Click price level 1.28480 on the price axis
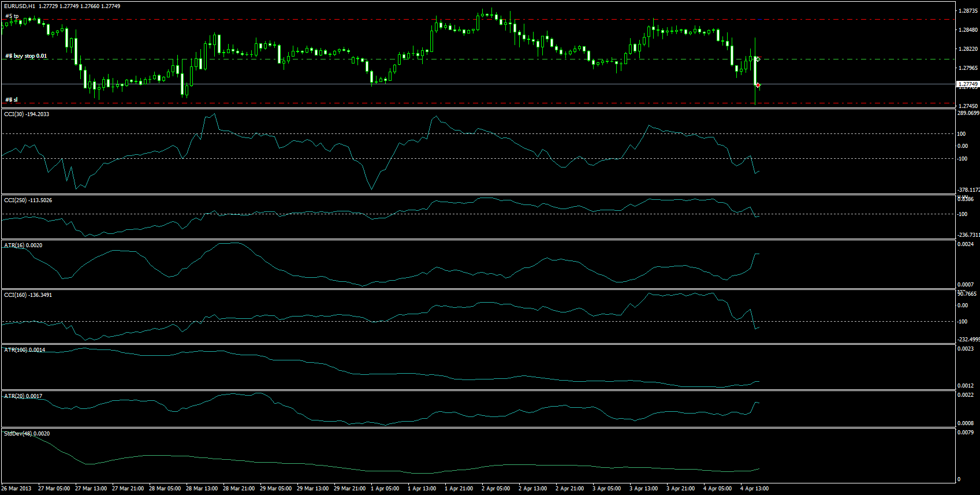 pyautogui.click(x=968, y=30)
